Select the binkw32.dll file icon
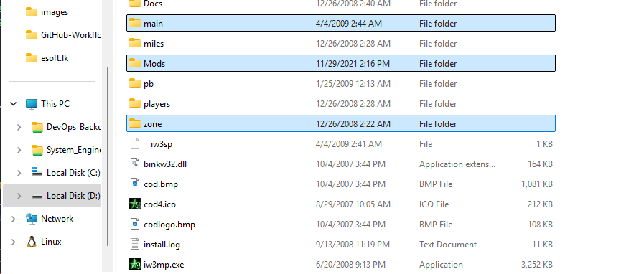 click(135, 164)
